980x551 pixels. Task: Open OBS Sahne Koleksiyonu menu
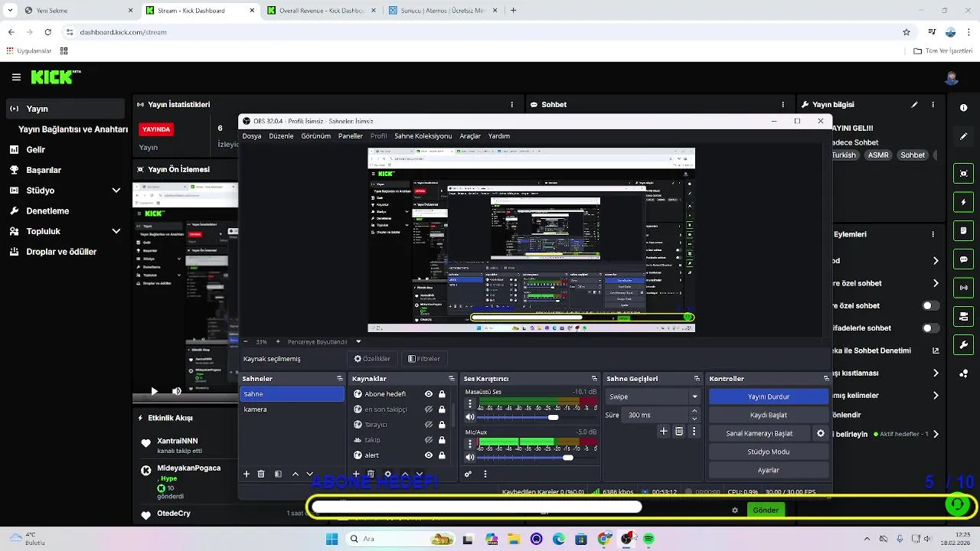(x=423, y=136)
